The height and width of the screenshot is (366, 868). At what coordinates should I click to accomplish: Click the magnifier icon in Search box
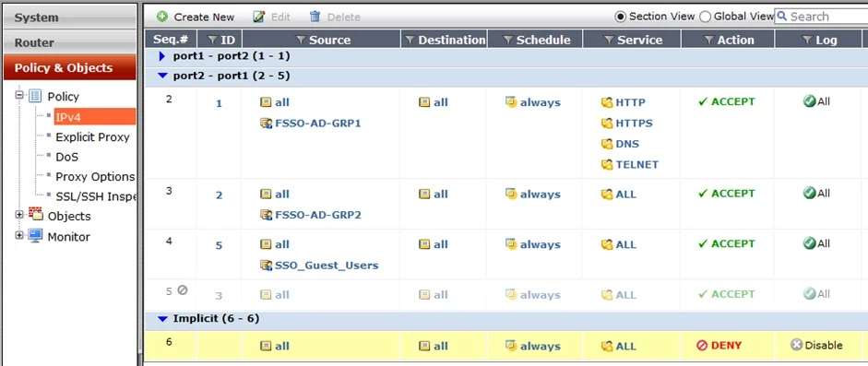pyautogui.click(x=781, y=16)
